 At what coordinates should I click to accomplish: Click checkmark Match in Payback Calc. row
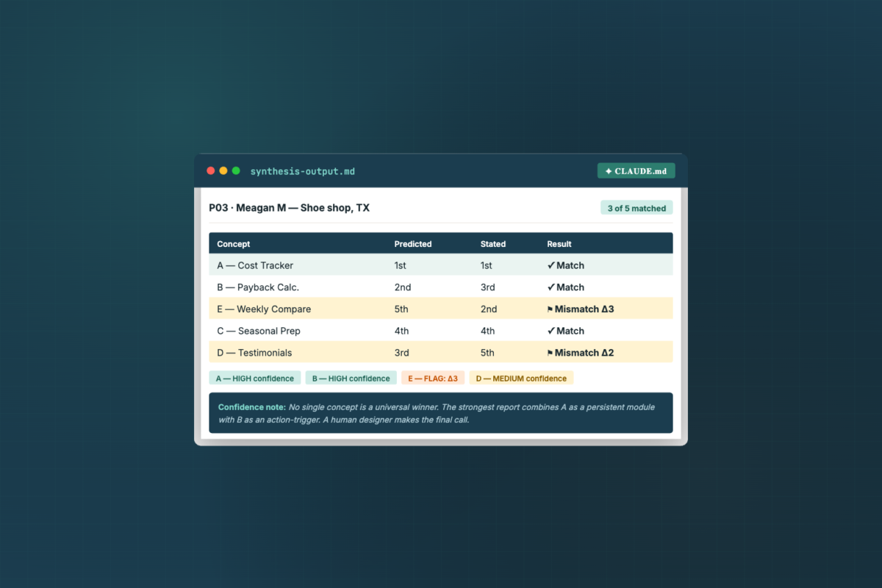(566, 287)
